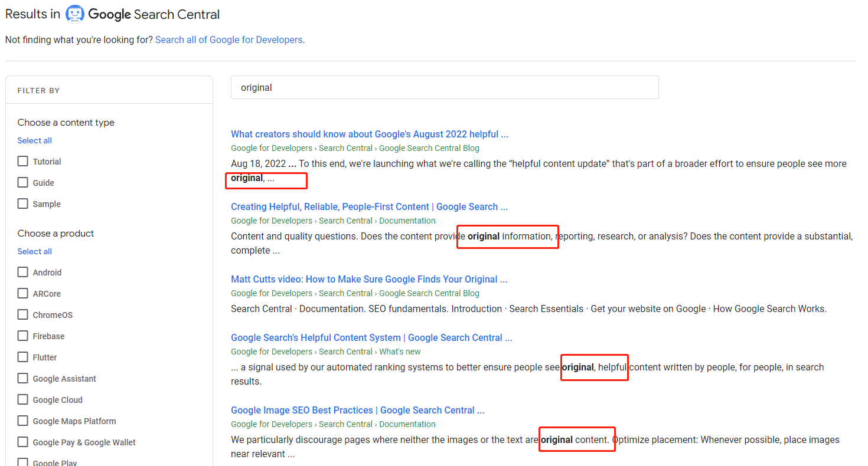
Task: Select all products link
Action: tap(34, 251)
